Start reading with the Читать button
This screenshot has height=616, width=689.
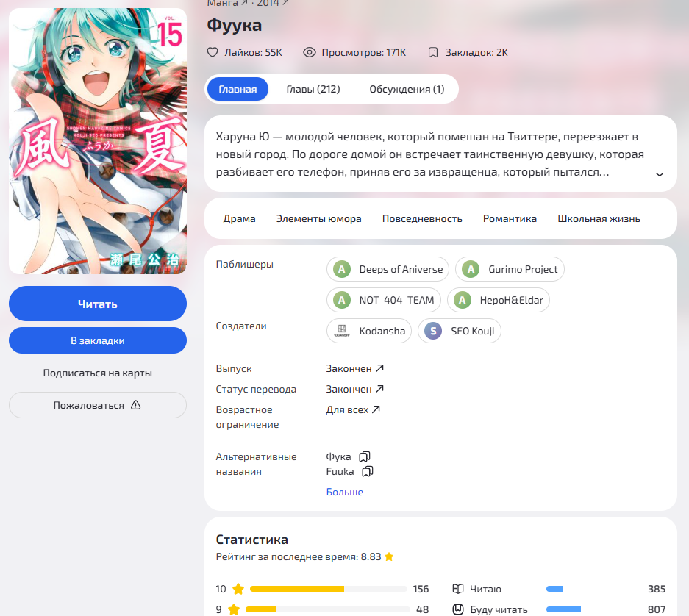coord(98,304)
